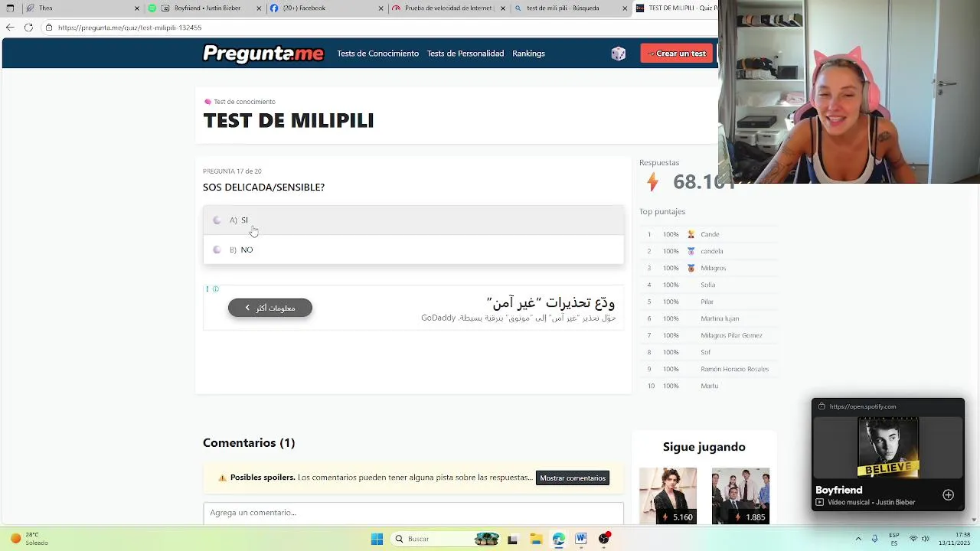Open network settings wifi icon
Viewport: 980px width, 551px height.
coord(913,539)
